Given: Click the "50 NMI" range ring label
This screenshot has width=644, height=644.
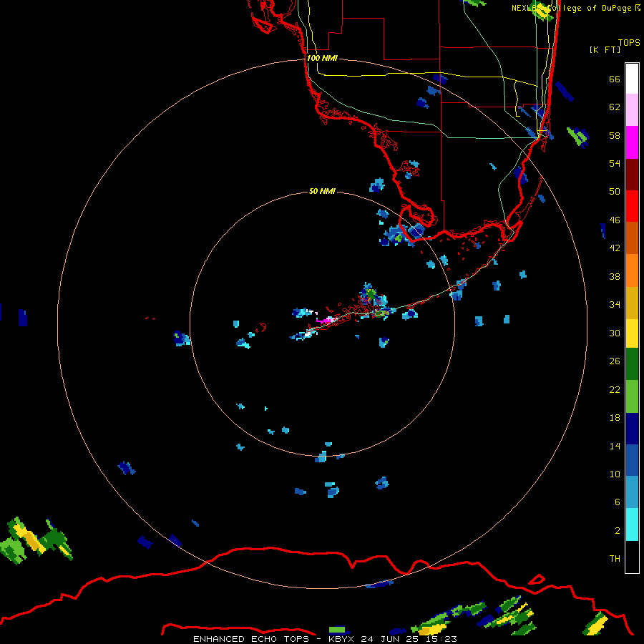Looking at the screenshot, I should [322, 191].
